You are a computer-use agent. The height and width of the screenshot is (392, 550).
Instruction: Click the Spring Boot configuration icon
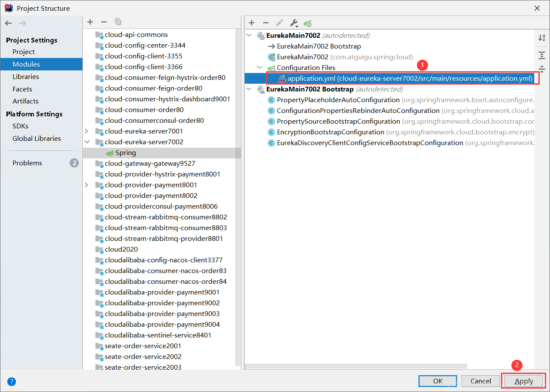click(307, 23)
